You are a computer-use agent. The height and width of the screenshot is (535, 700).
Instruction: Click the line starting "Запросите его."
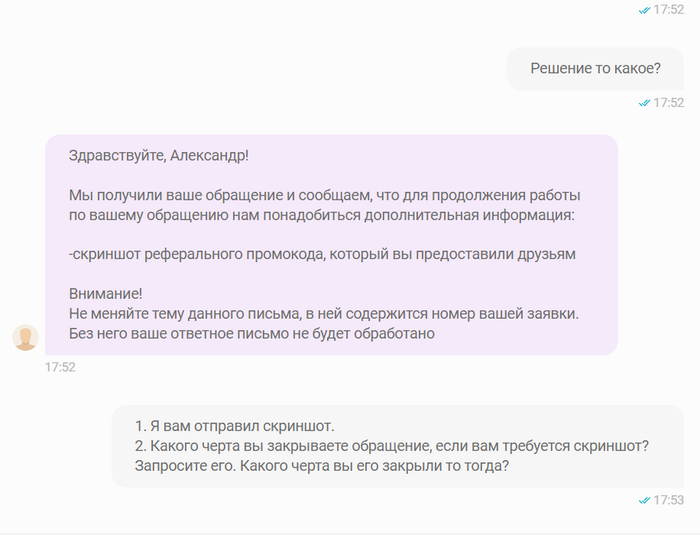(x=321, y=465)
